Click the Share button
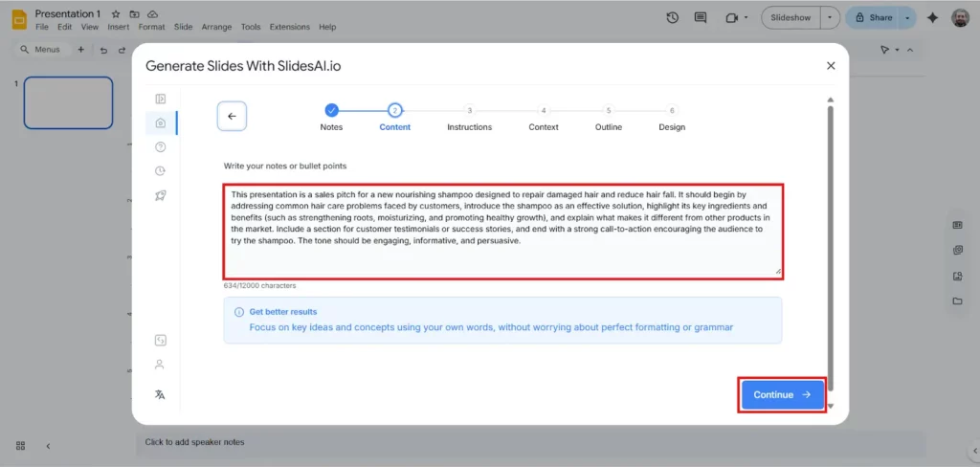The height and width of the screenshot is (467, 980). (874, 17)
